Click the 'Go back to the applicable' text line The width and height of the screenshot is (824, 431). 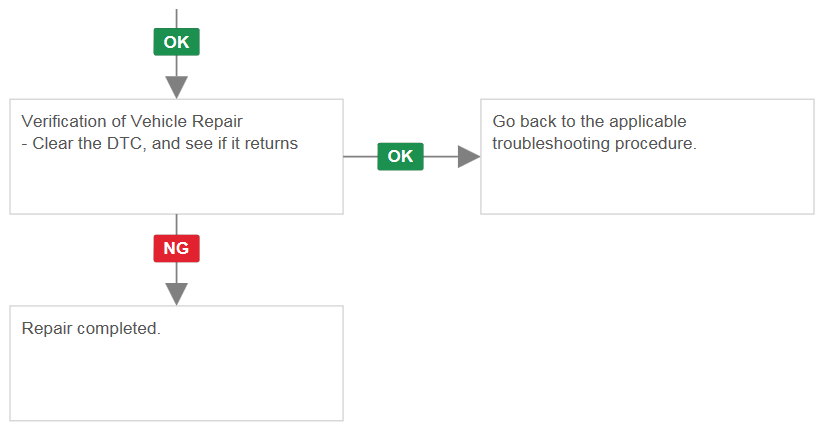tap(589, 121)
